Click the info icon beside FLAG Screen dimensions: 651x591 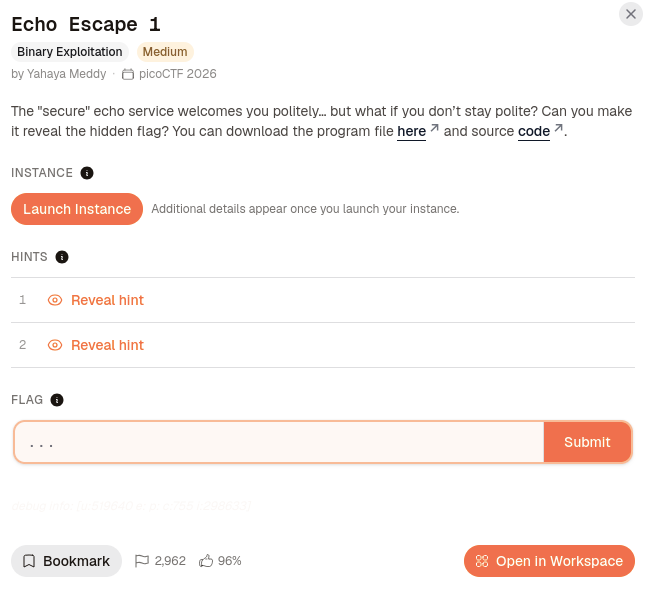[57, 400]
